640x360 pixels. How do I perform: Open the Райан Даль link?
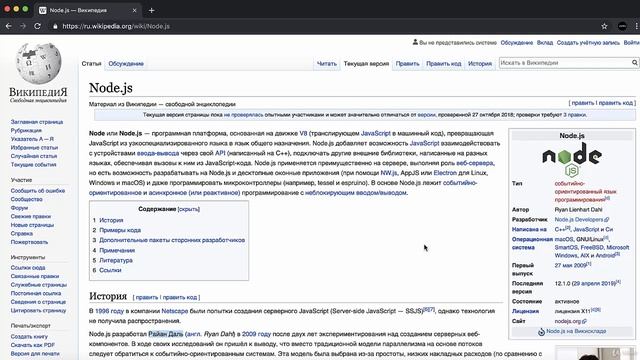[166, 334]
